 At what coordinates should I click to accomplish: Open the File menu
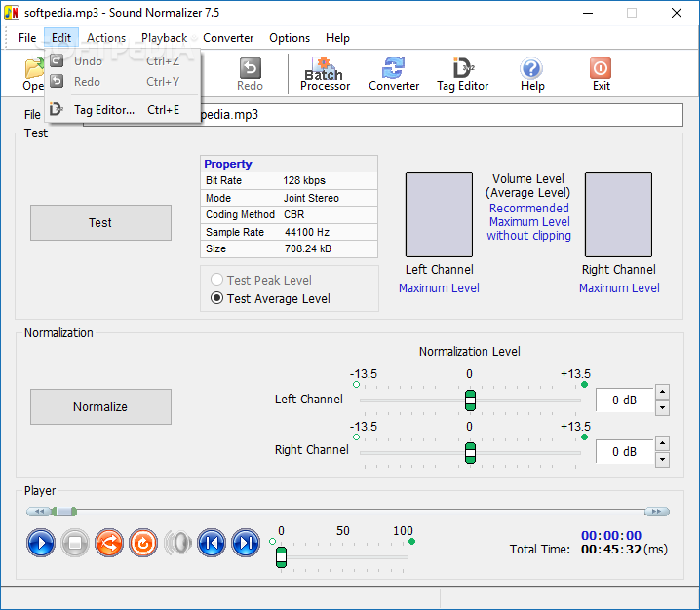point(27,38)
